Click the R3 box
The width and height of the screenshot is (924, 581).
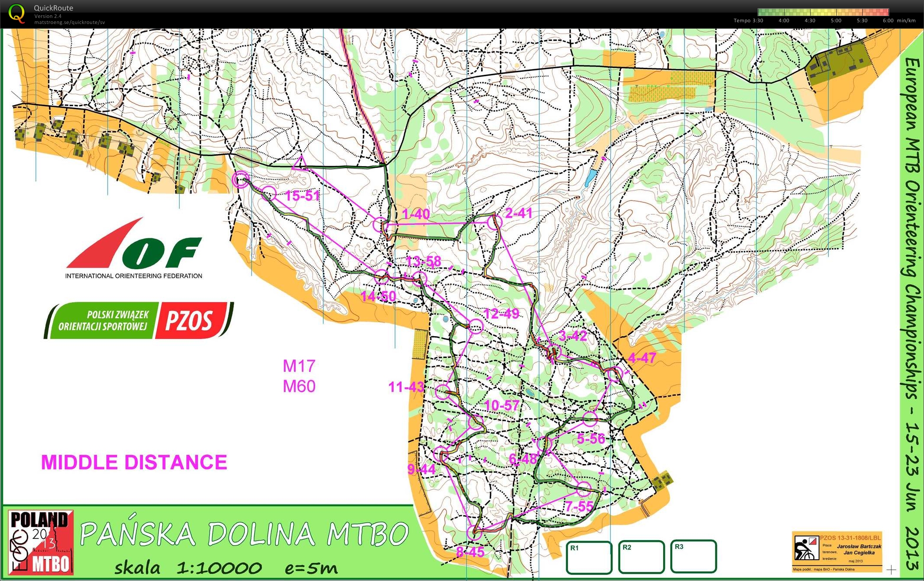[x=693, y=556]
